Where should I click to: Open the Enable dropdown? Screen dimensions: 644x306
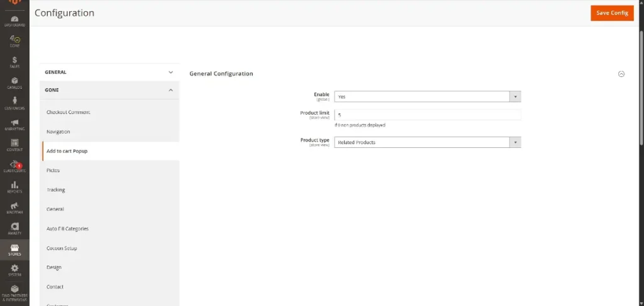[x=427, y=97]
